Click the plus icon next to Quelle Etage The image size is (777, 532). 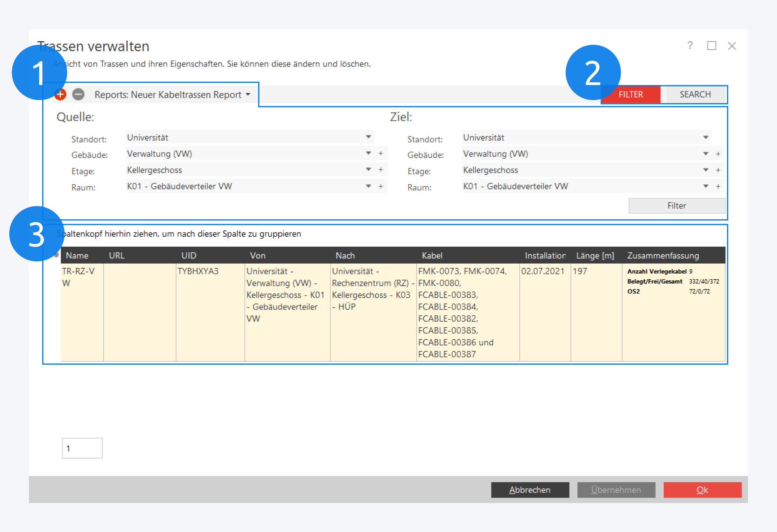click(381, 170)
